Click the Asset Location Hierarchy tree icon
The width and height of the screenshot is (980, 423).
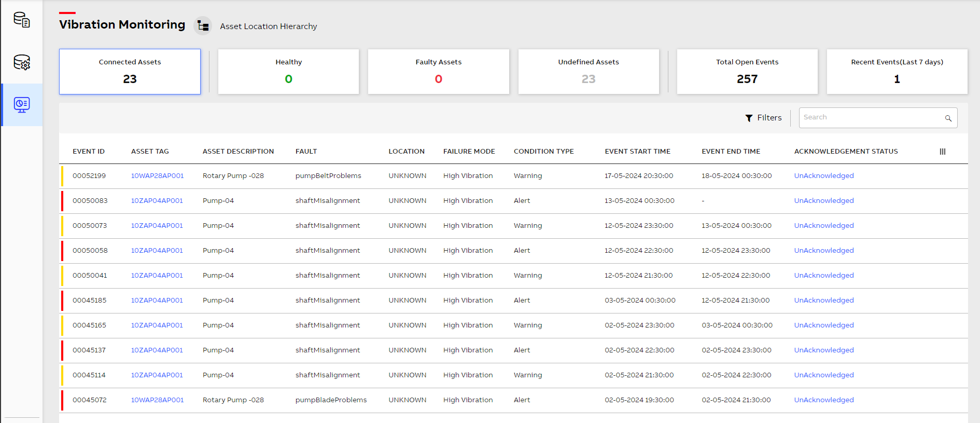(203, 26)
